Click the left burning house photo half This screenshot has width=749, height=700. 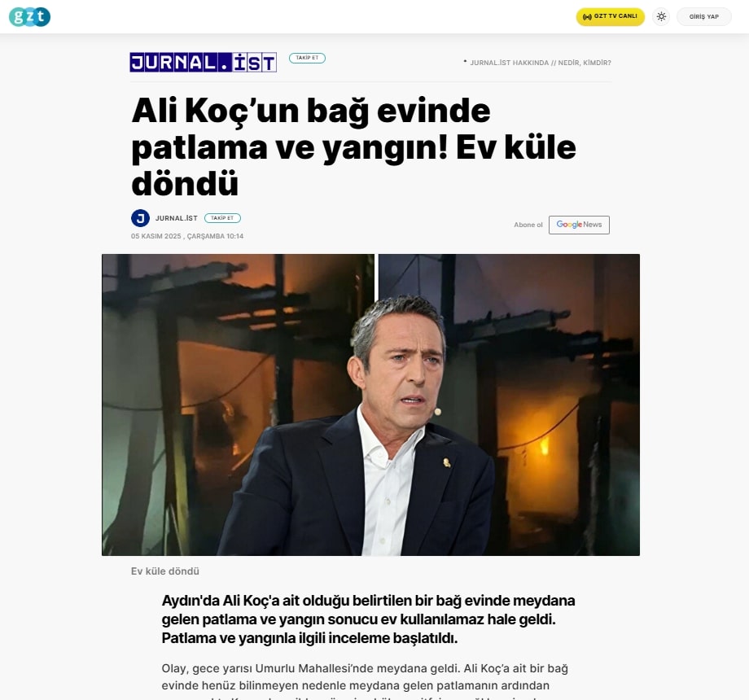[x=238, y=405]
